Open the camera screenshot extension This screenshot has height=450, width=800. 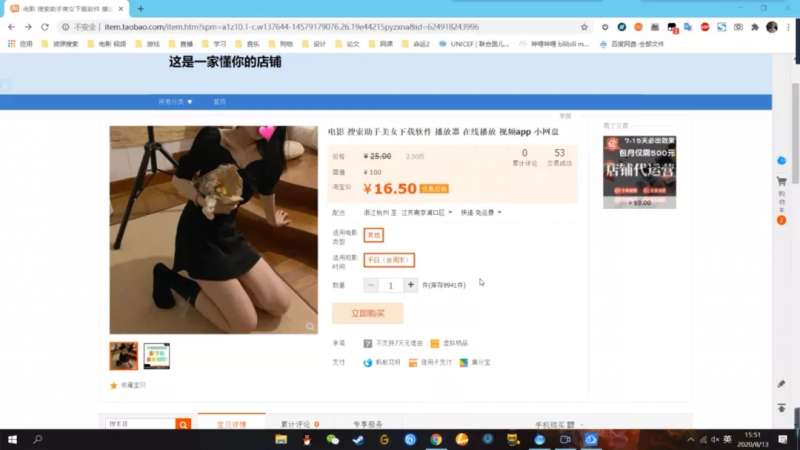738,27
